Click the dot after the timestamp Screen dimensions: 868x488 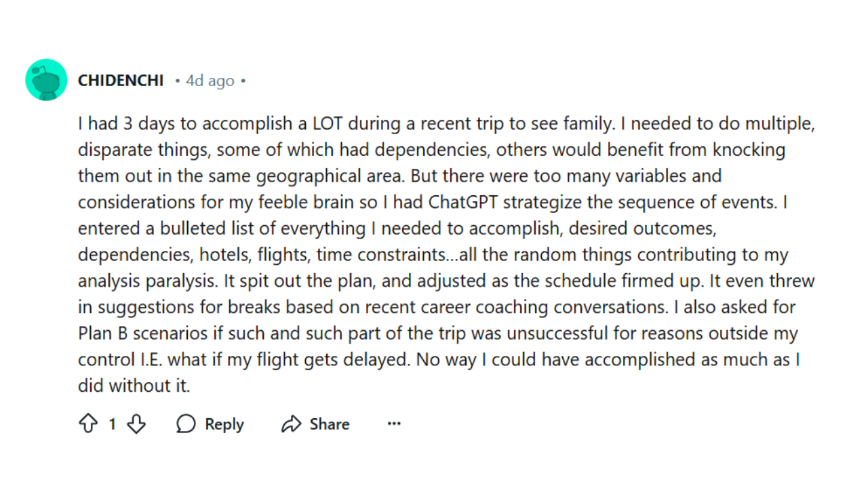coord(243,81)
